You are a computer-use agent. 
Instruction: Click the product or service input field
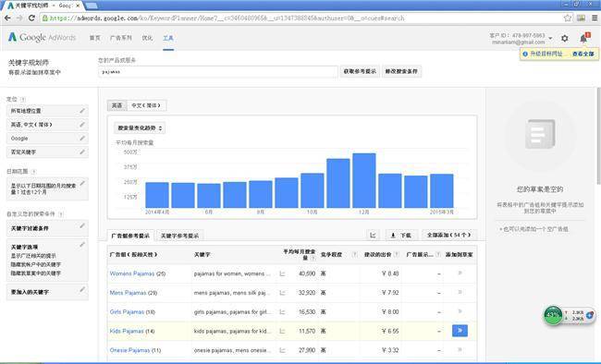(x=217, y=72)
